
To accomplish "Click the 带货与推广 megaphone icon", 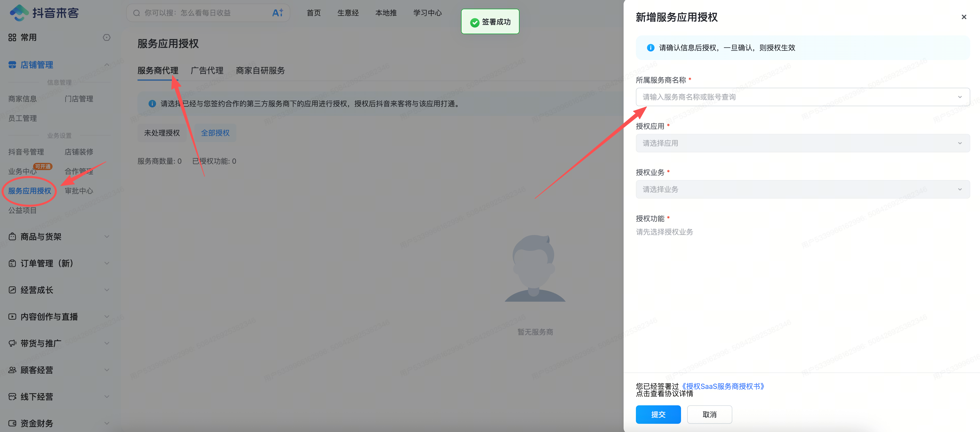I will pyautogui.click(x=12, y=343).
